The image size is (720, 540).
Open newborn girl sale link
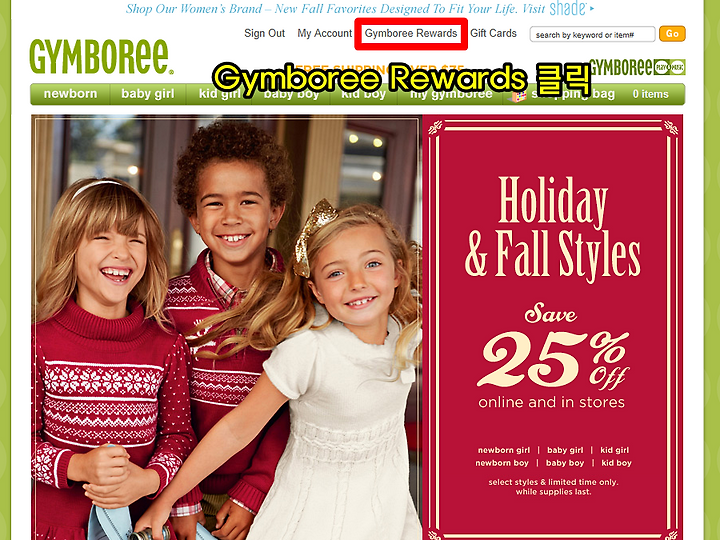click(504, 450)
